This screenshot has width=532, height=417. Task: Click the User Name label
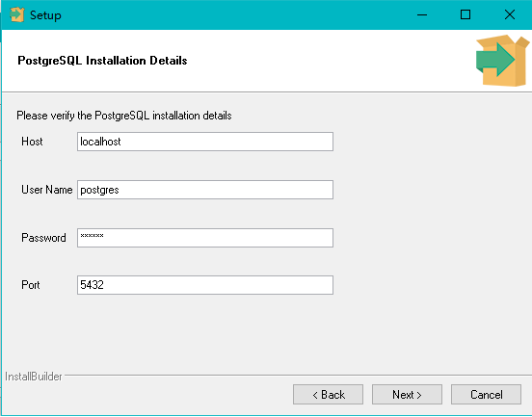point(47,190)
